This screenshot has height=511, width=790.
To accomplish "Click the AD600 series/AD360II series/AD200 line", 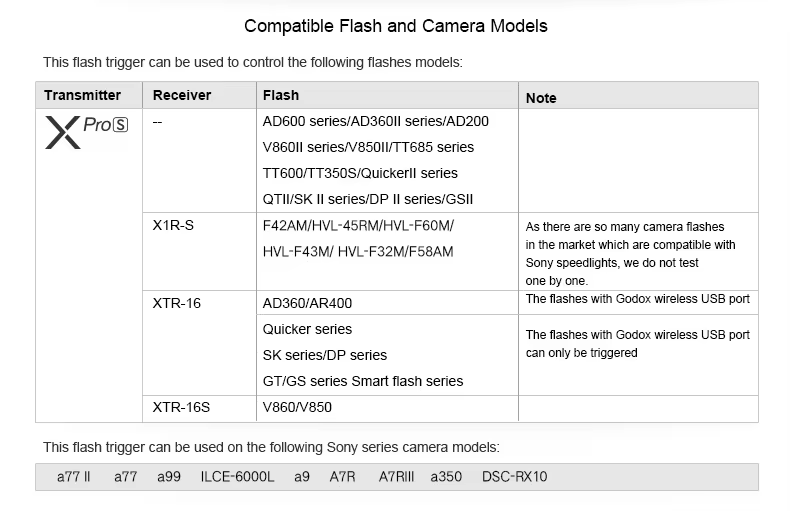I will (x=375, y=121).
